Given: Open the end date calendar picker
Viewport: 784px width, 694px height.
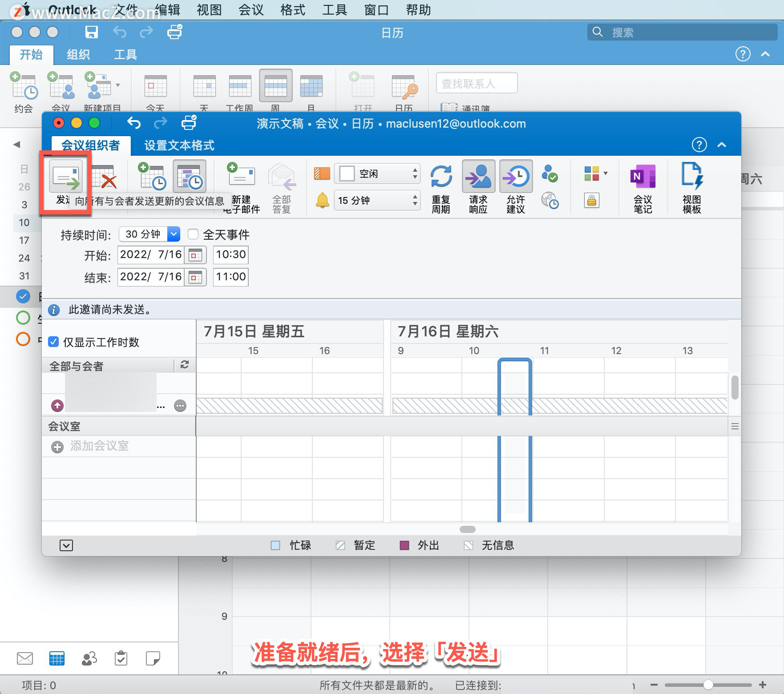Looking at the screenshot, I should click(x=195, y=277).
